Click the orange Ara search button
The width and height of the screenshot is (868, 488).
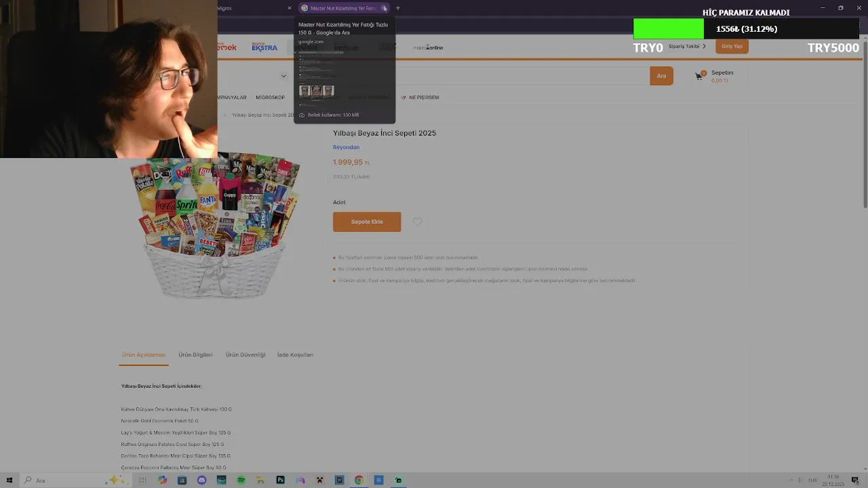[x=661, y=76]
